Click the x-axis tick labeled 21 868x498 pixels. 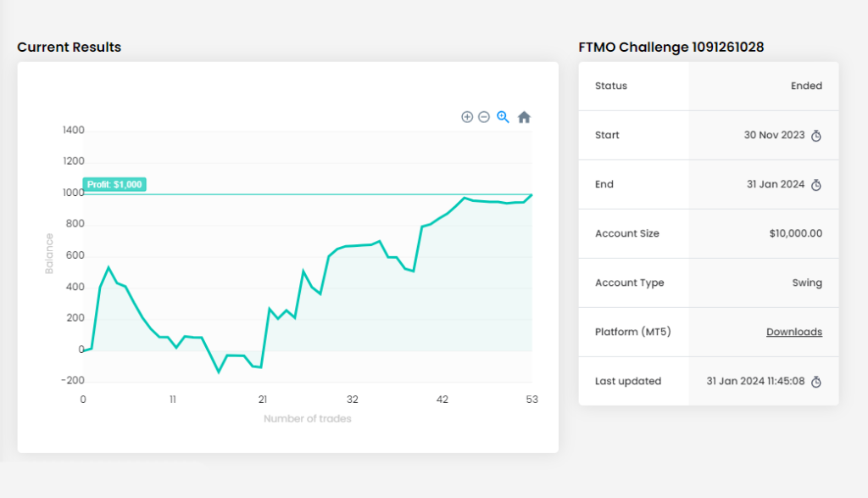[x=263, y=400]
